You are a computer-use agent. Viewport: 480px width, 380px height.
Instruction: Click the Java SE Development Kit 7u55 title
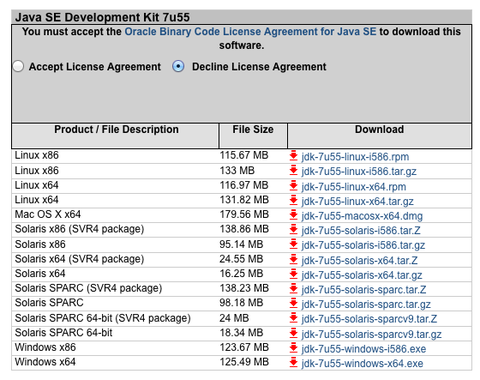click(x=102, y=17)
